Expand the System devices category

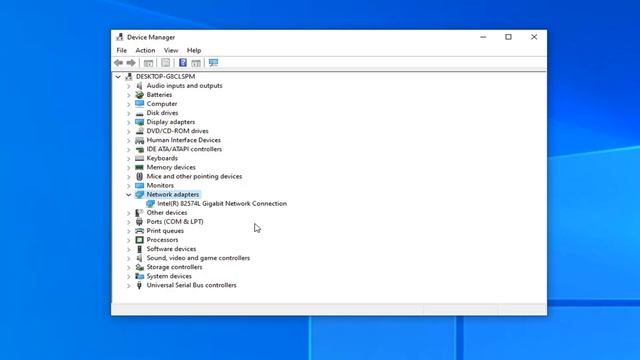coord(129,276)
